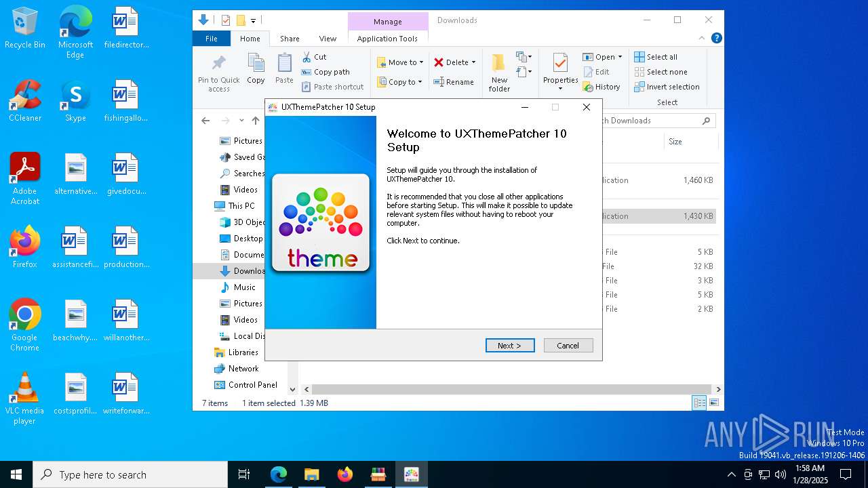Open Explorer Help icon

(716, 39)
